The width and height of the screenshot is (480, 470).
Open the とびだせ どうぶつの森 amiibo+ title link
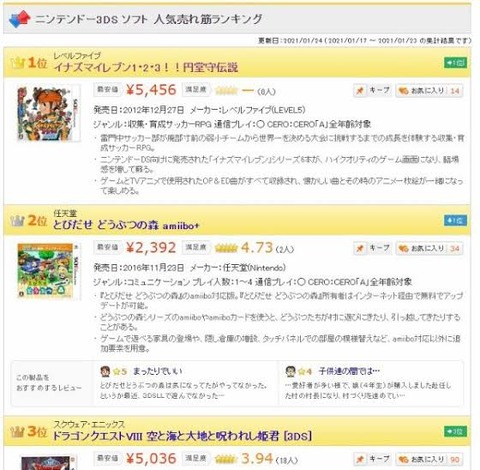[x=126, y=225]
